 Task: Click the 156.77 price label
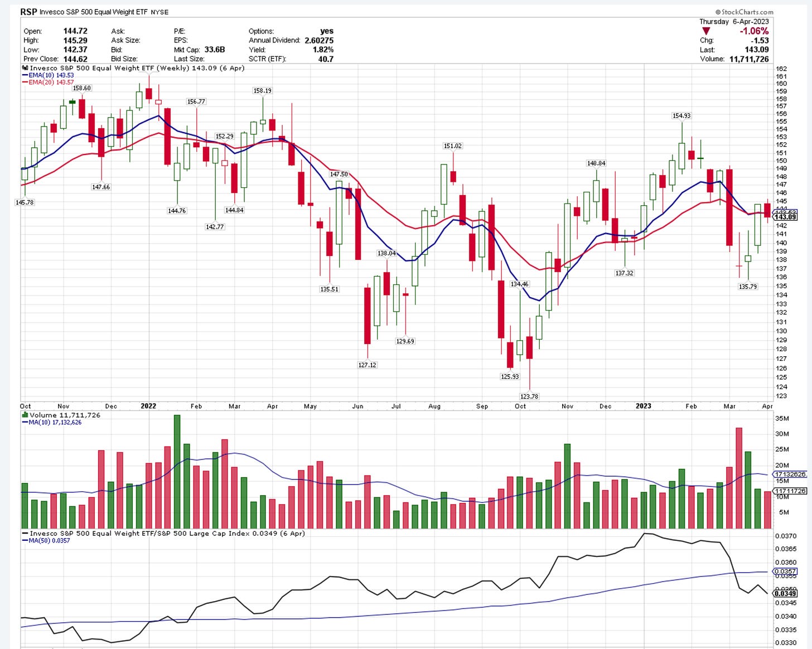tap(196, 101)
